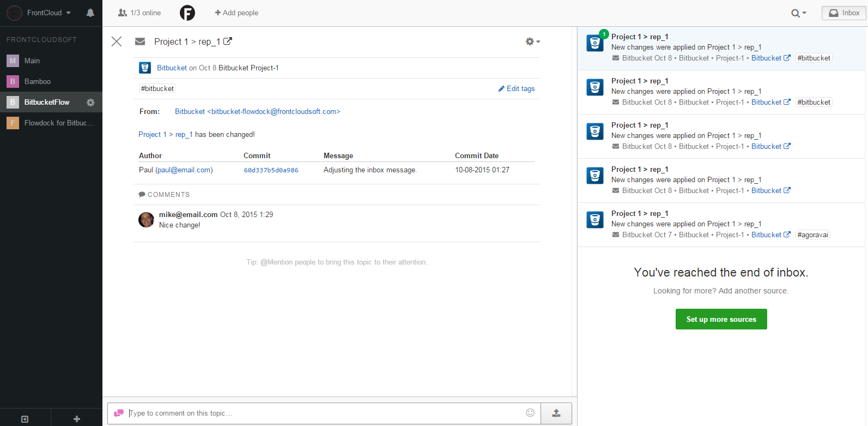Click the orange F flow icon

pos(13,123)
